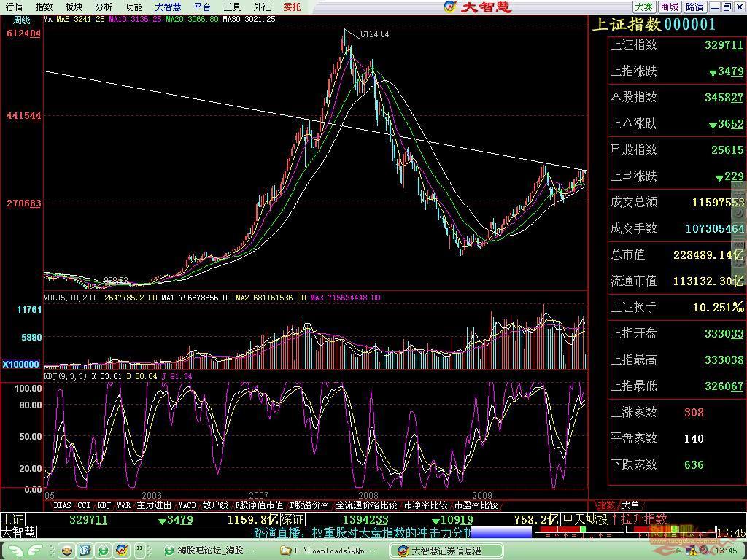Click the 13:45 system tray clock
The width and height of the screenshot is (747, 560).
point(727,551)
